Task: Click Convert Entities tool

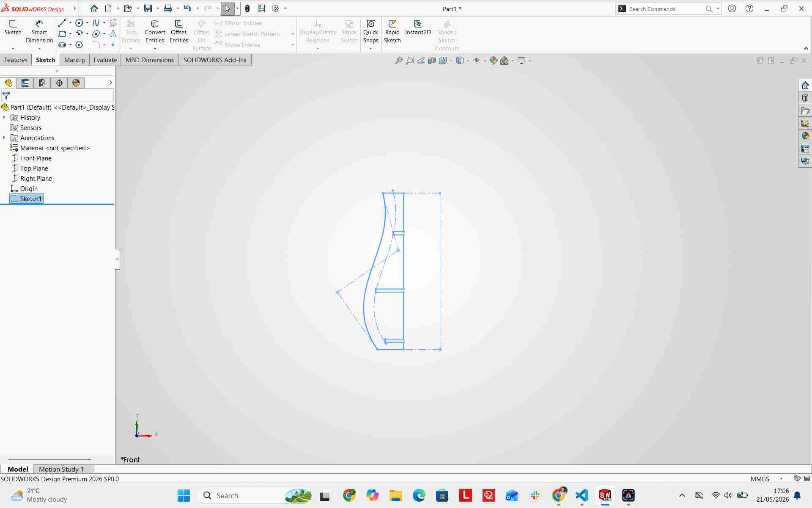Action: (x=155, y=32)
